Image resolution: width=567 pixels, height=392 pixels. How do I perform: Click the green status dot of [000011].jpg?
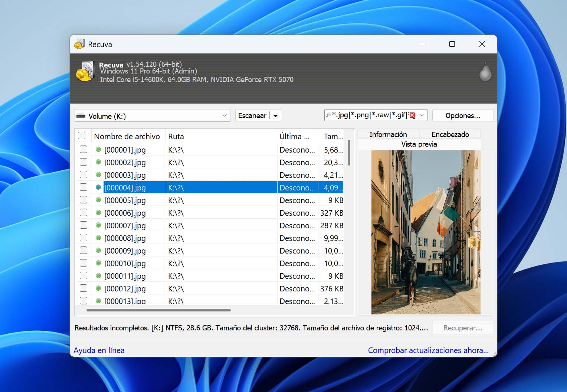[98, 276]
